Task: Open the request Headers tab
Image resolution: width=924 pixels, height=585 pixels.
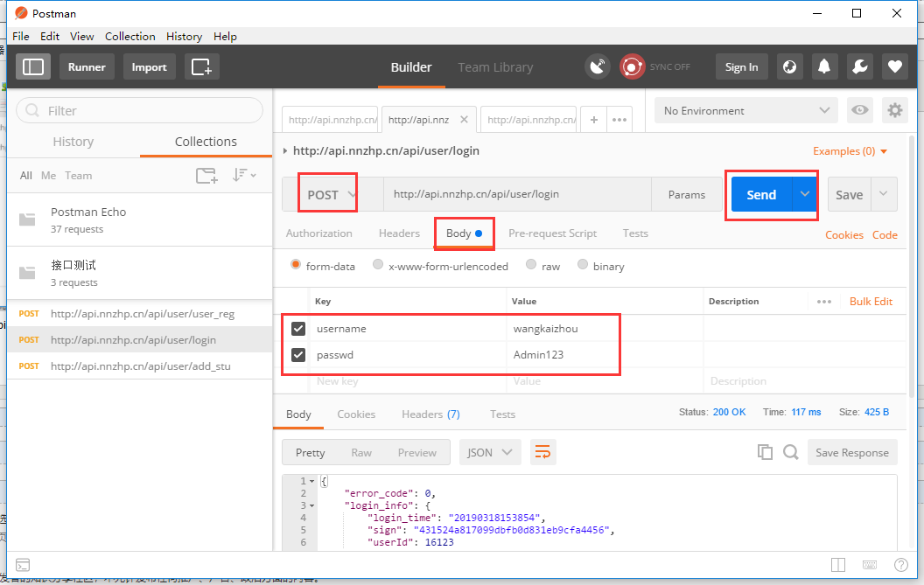Action: pyautogui.click(x=399, y=233)
